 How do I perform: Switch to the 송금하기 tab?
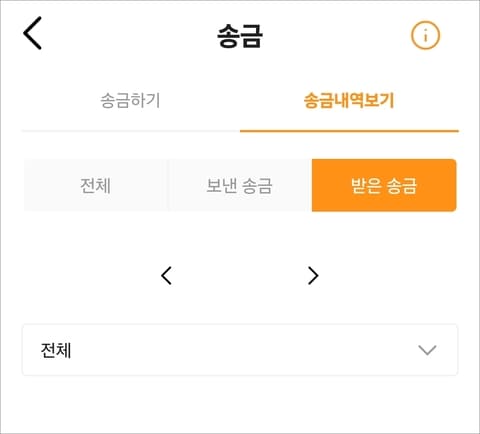coord(131,101)
